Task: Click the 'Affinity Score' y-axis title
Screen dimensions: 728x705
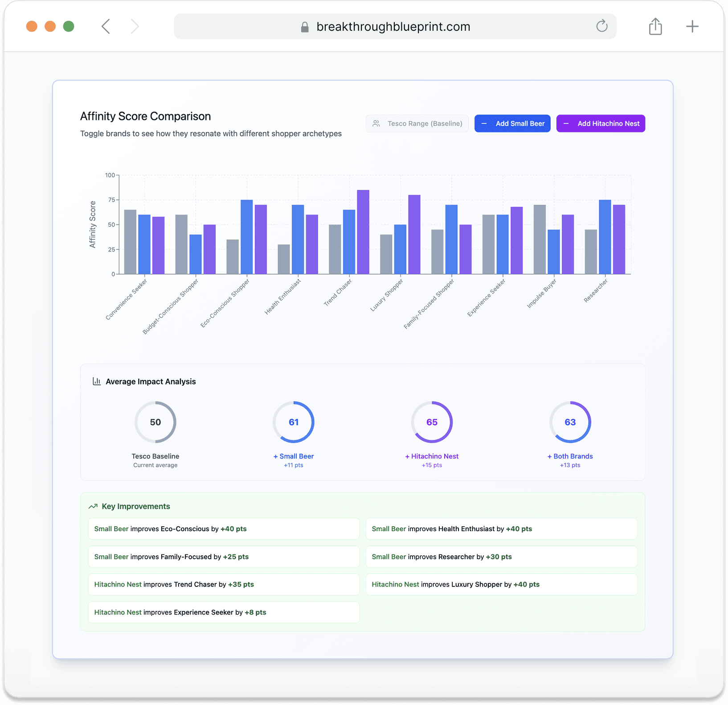Action: (x=93, y=224)
